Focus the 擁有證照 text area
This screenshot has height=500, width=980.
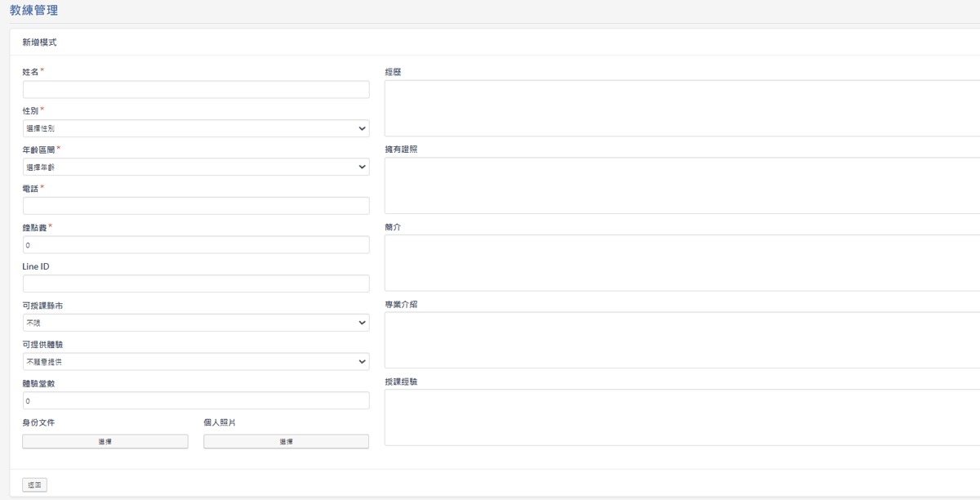pos(682,185)
